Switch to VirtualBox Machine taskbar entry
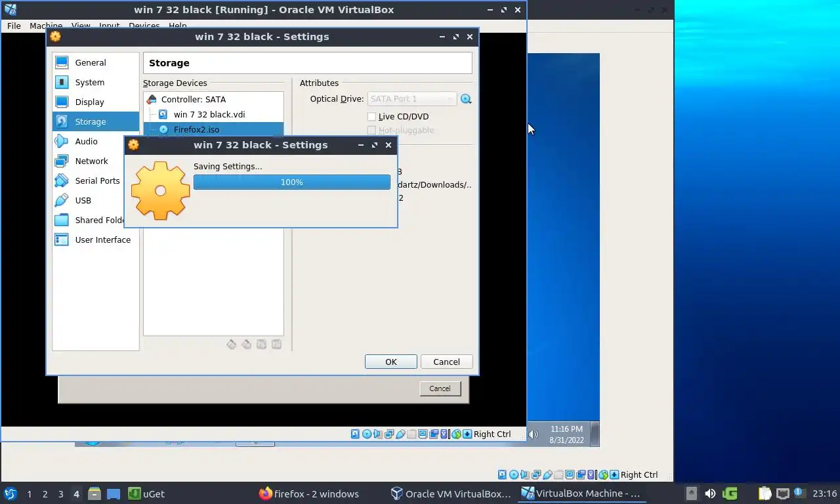This screenshot has height=504, width=840. pos(581,493)
